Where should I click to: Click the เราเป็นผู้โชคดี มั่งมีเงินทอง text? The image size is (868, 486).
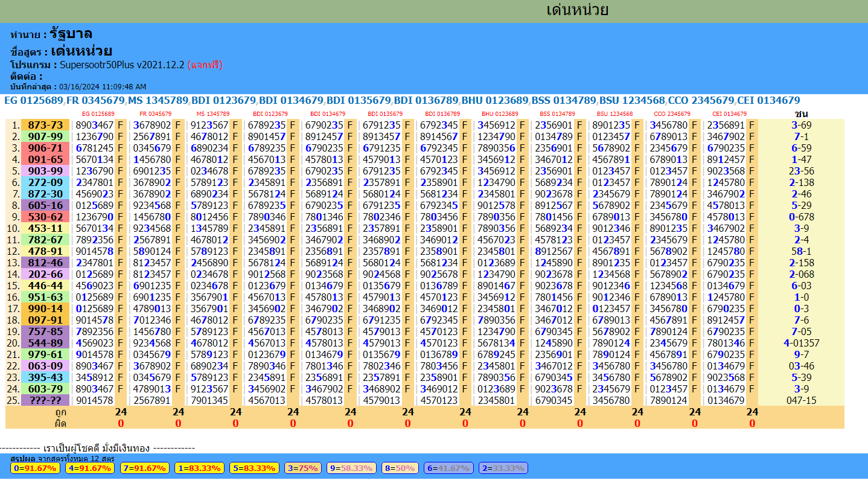[98, 448]
